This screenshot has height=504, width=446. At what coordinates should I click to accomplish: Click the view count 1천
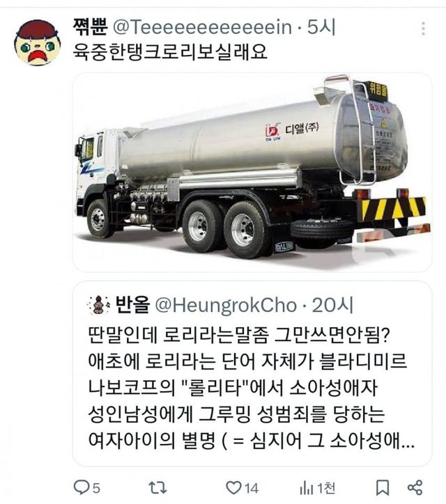(326, 488)
